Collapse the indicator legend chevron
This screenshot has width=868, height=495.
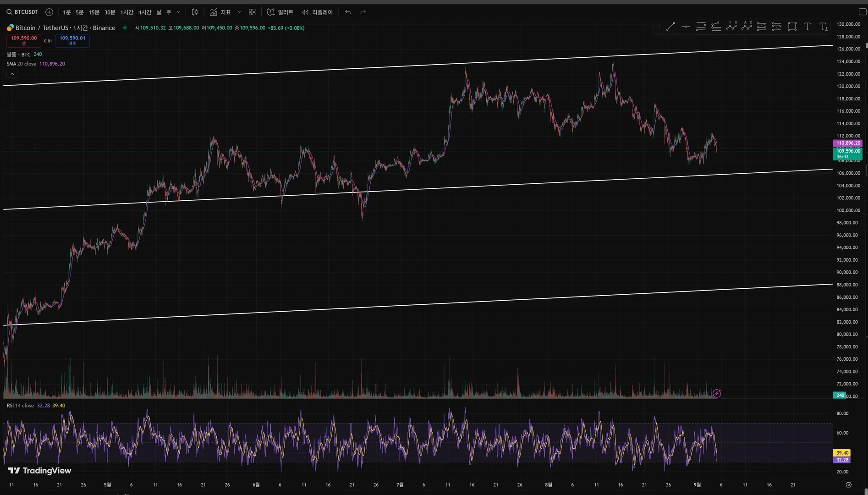pyautogui.click(x=12, y=74)
